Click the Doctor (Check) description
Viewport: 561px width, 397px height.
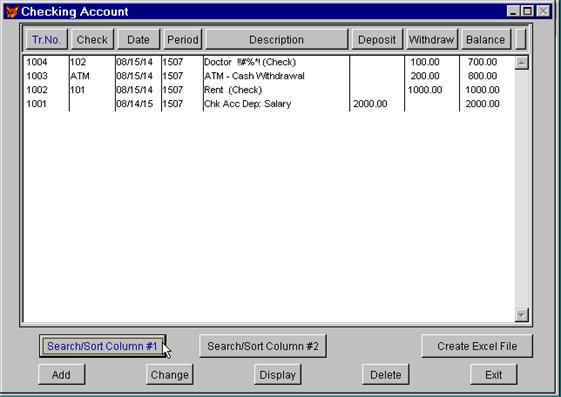pyautogui.click(x=250, y=62)
